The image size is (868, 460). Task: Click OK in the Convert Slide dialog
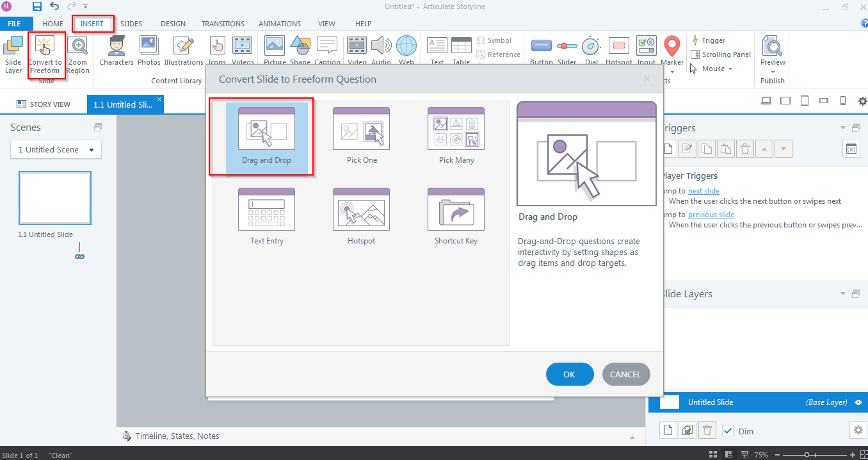point(569,375)
